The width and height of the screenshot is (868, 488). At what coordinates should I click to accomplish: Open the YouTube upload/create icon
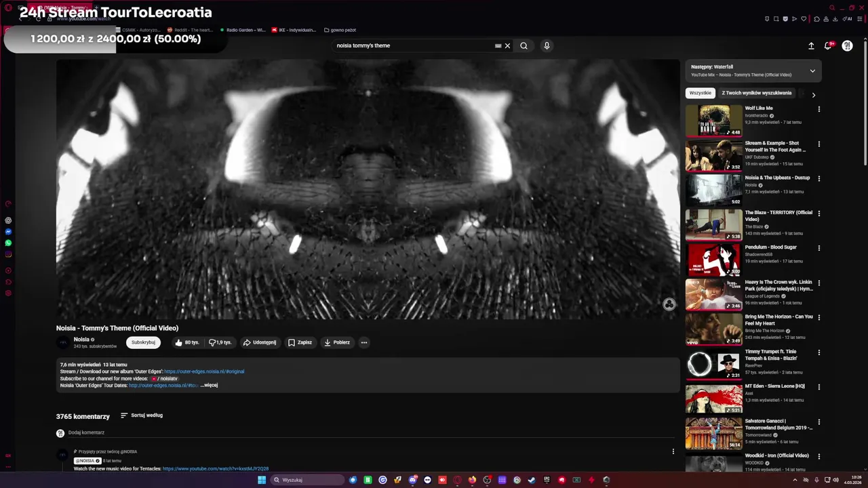811,45
